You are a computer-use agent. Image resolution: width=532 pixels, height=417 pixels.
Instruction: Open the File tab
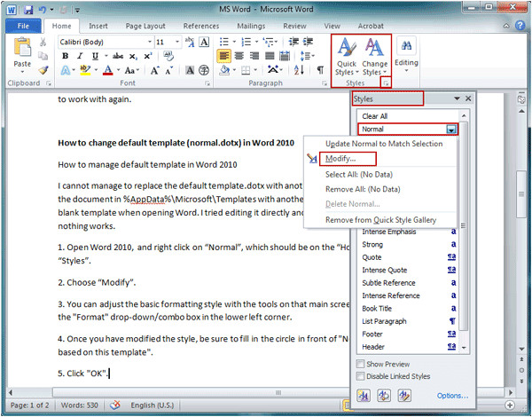tap(23, 27)
